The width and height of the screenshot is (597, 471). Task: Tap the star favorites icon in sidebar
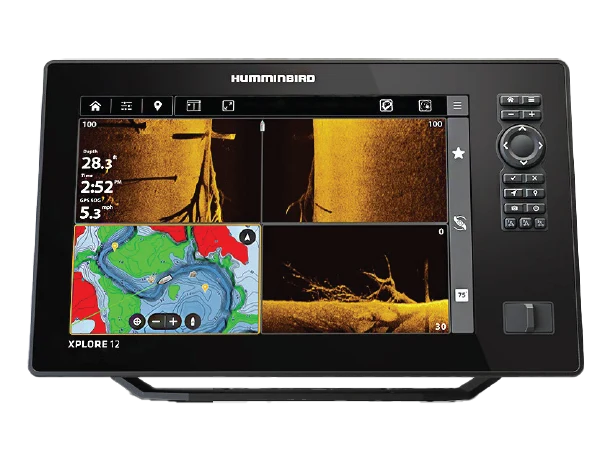(458, 153)
